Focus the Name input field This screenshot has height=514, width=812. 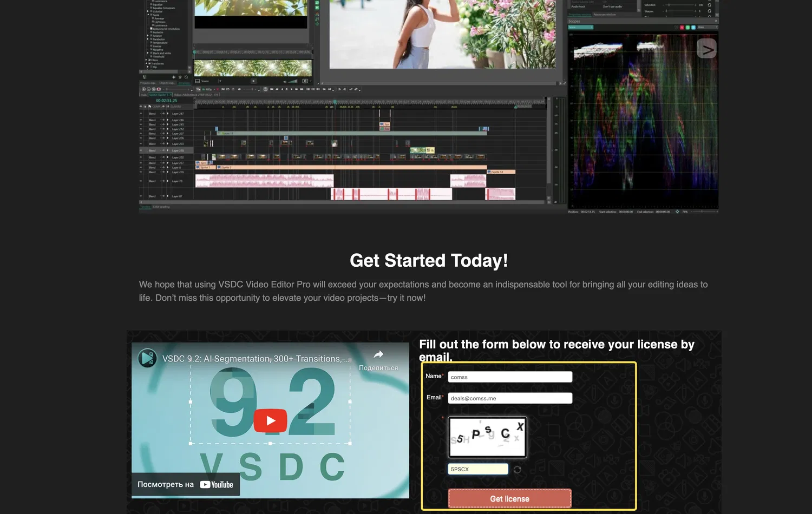tap(510, 377)
